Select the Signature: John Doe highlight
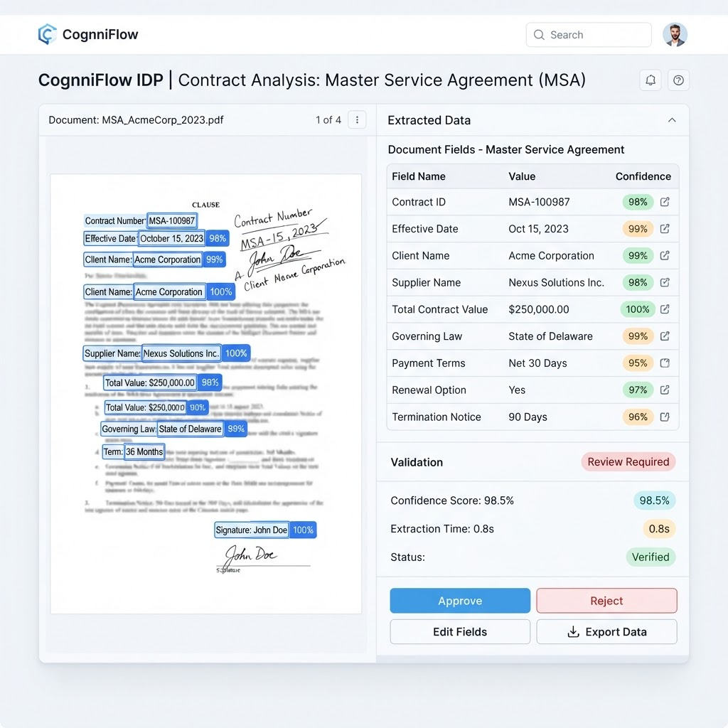 pyautogui.click(x=265, y=530)
